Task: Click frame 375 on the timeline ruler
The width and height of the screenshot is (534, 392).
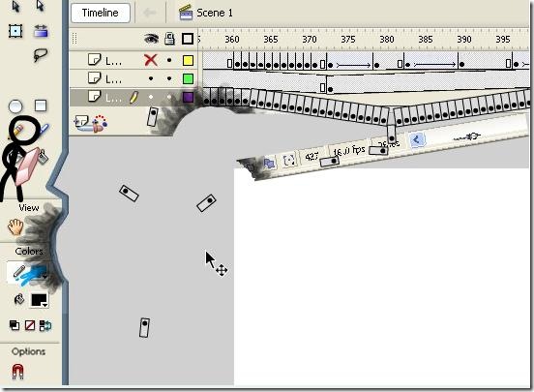Action: (348, 40)
